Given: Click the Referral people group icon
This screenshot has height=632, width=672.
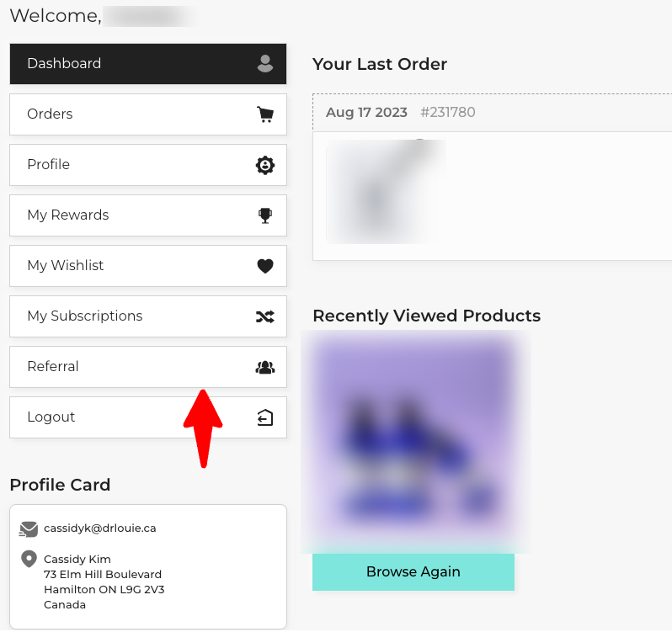Looking at the screenshot, I should click(x=265, y=367).
